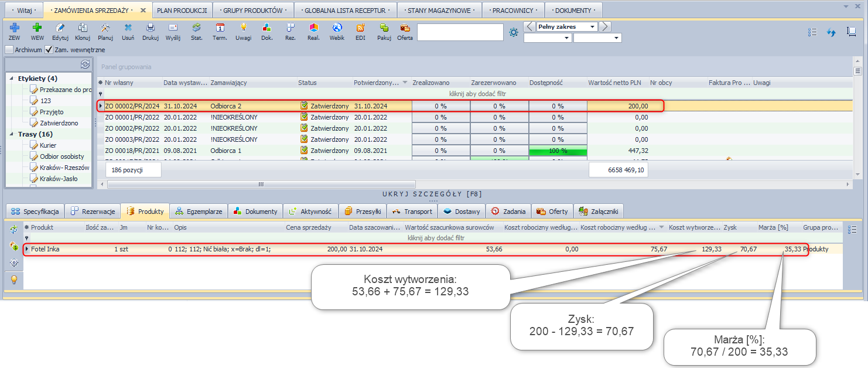Click the Webik globe icon

pos(337,28)
